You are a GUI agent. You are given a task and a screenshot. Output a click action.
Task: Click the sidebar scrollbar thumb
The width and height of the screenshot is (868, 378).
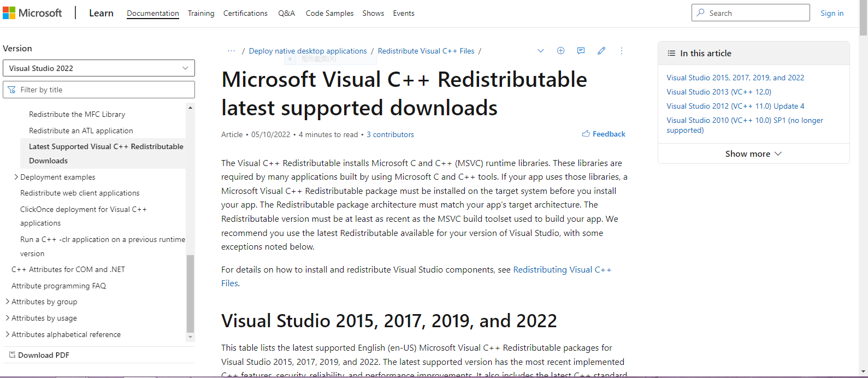190,293
